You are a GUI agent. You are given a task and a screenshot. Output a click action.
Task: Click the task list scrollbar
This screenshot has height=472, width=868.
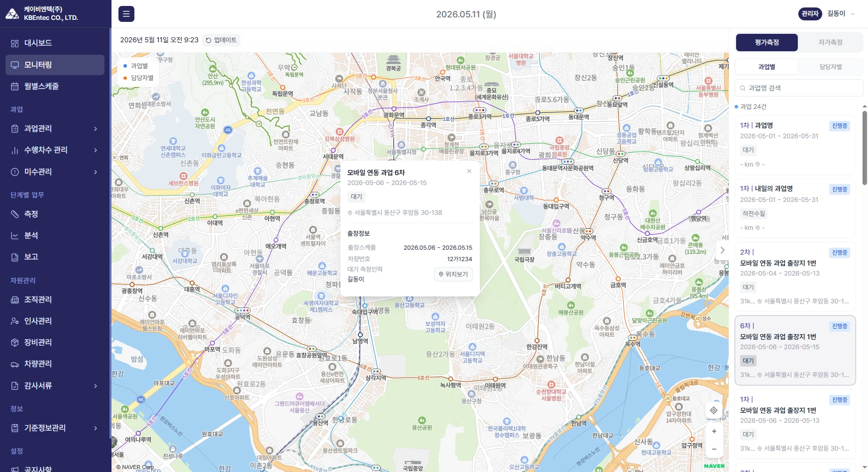[865, 147]
